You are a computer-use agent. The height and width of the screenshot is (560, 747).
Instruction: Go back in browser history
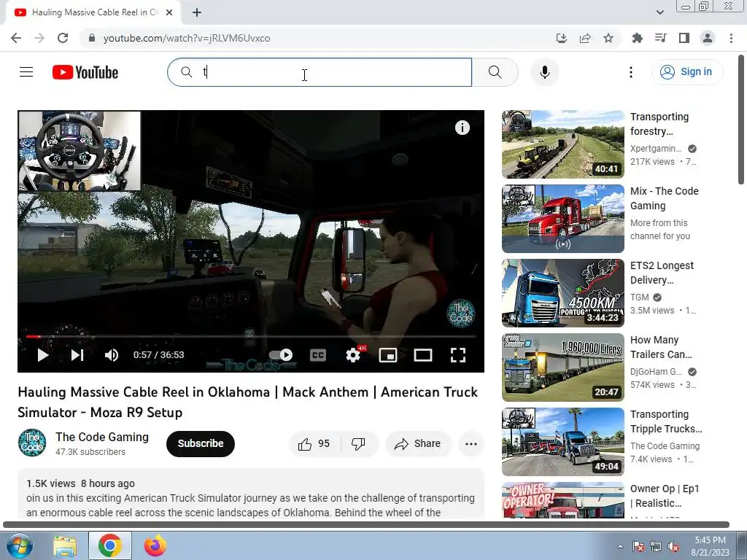point(16,38)
